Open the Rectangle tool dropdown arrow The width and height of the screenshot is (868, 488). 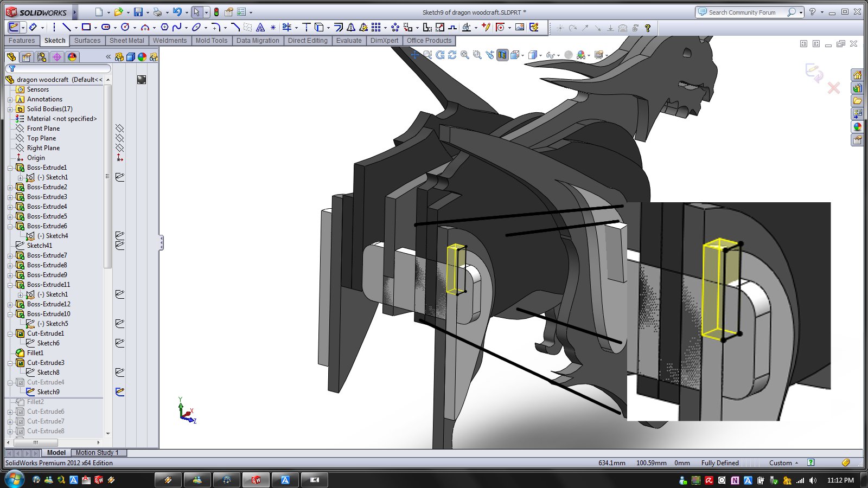95,28
